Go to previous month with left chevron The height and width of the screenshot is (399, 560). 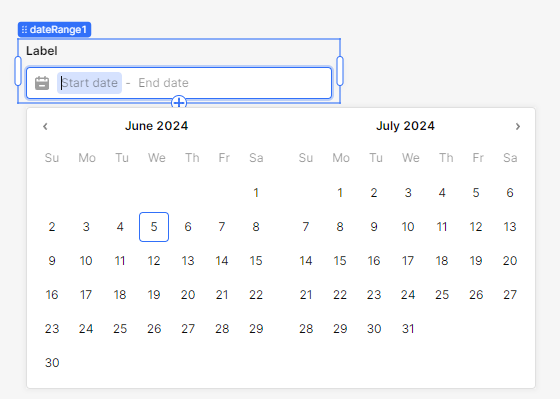pyautogui.click(x=45, y=126)
